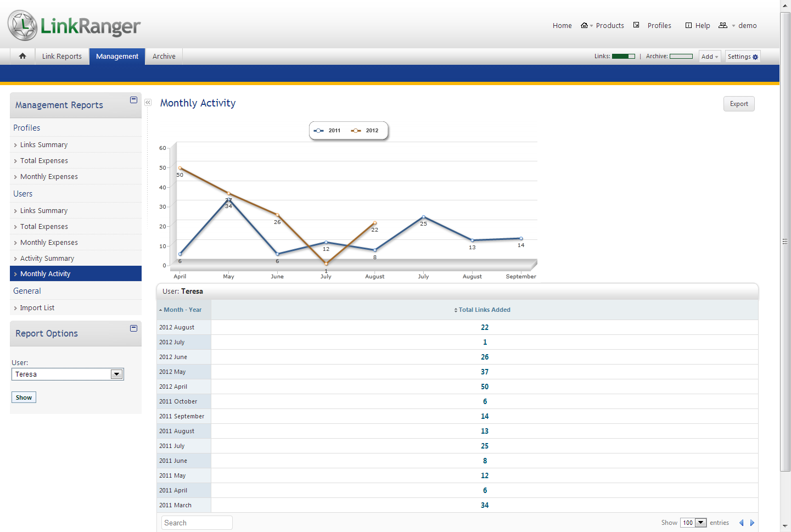Toggle the 2011 series in chart legend
Screen dimensions: 791x532
328,131
